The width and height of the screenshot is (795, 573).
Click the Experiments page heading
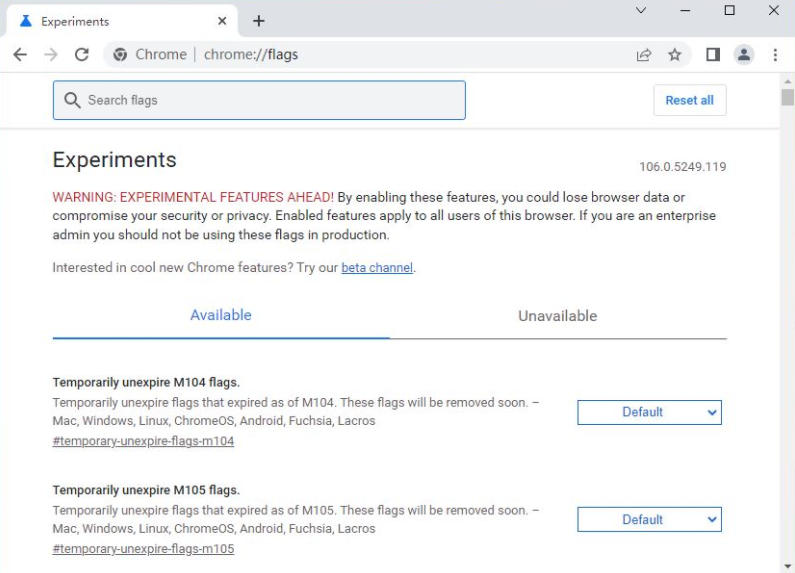[x=115, y=160]
